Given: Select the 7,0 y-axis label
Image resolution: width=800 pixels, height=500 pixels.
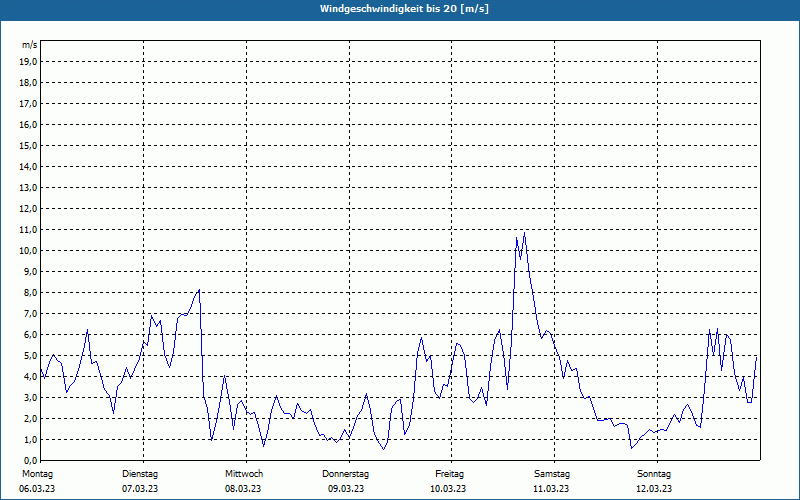Looking at the screenshot, I should pyautogui.click(x=30, y=313).
